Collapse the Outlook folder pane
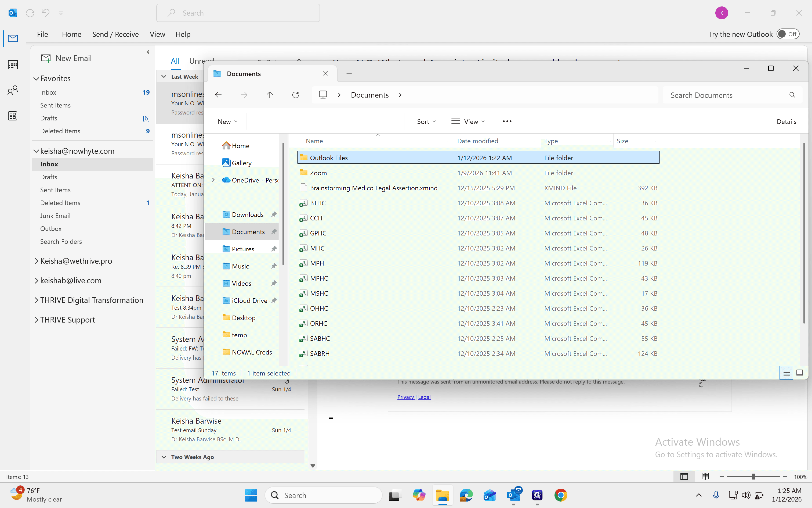The width and height of the screenshot is (812, 508). tap(148, 52)
